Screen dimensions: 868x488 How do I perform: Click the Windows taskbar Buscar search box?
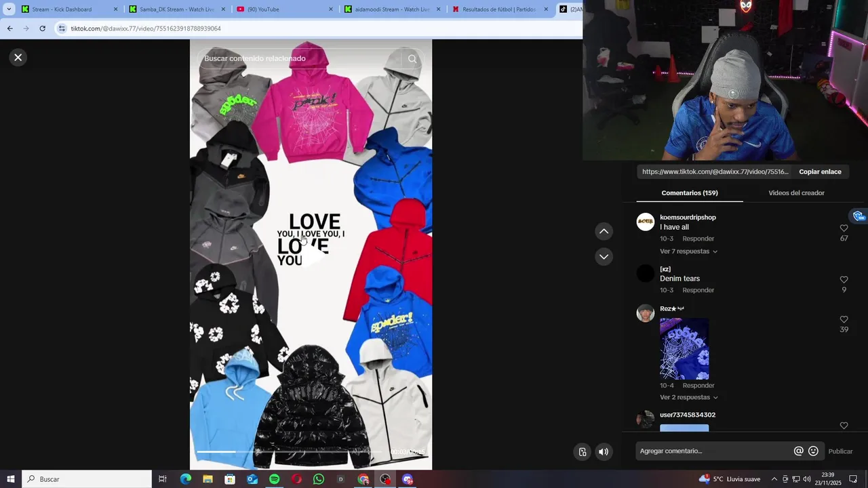(87, 479)
